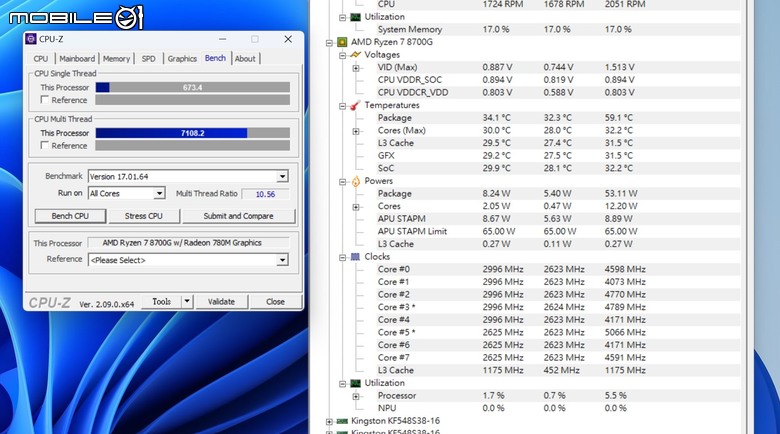Expand the Processor utilization entry

point(356,396)
